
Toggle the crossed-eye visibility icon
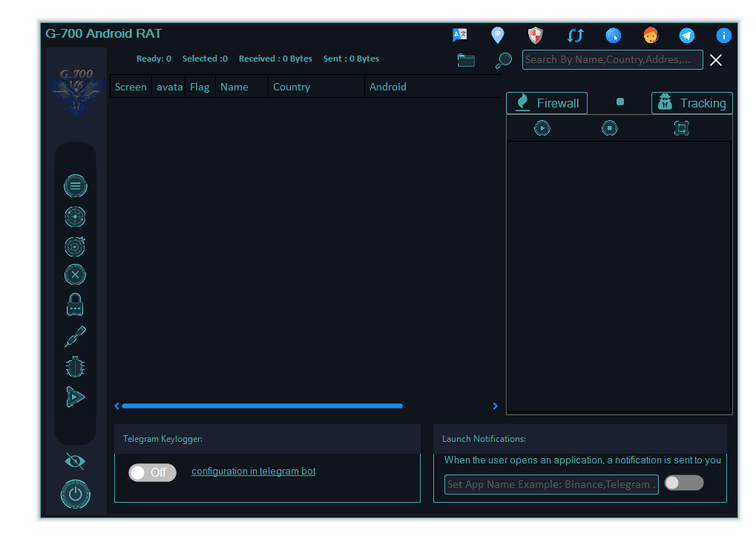point(75,460)
